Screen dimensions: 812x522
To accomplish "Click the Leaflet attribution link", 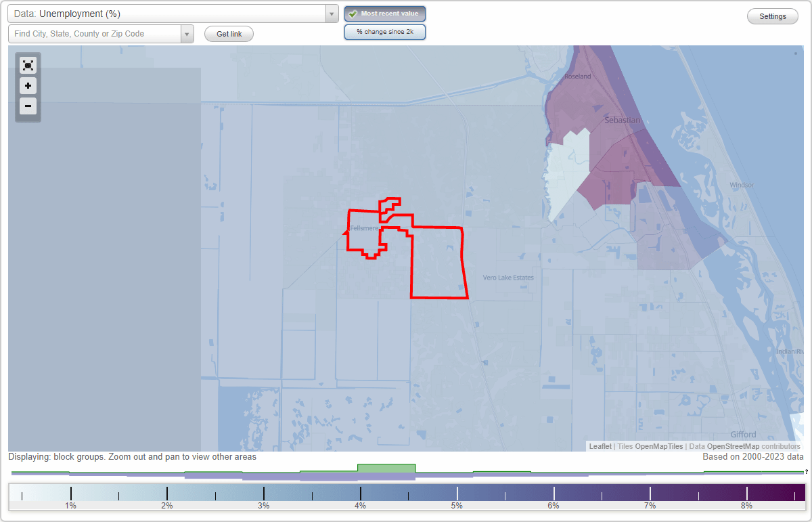I will [x=600, y=446].
